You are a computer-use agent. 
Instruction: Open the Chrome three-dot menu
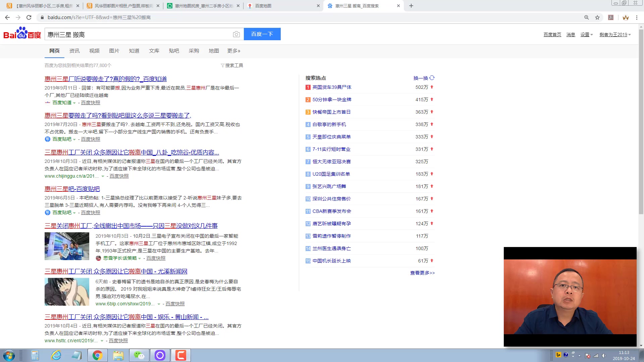[637, 17]
